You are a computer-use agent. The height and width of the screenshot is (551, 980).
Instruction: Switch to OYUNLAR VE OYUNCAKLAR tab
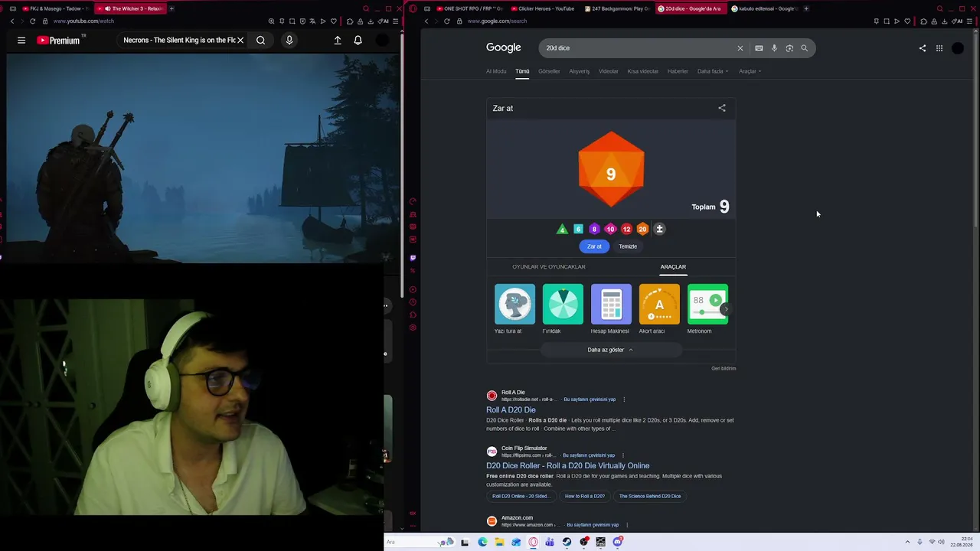(549, 266)
